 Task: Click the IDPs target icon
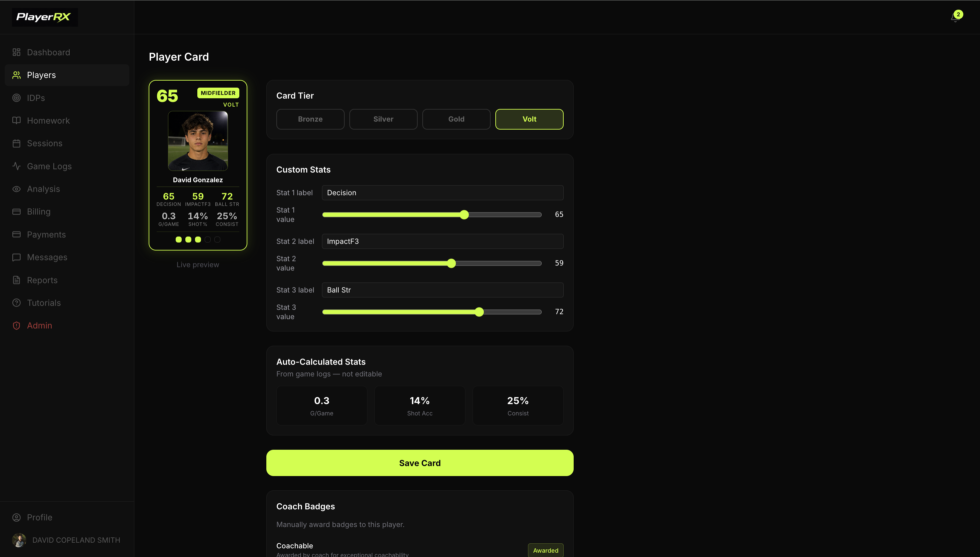(16, 98)
